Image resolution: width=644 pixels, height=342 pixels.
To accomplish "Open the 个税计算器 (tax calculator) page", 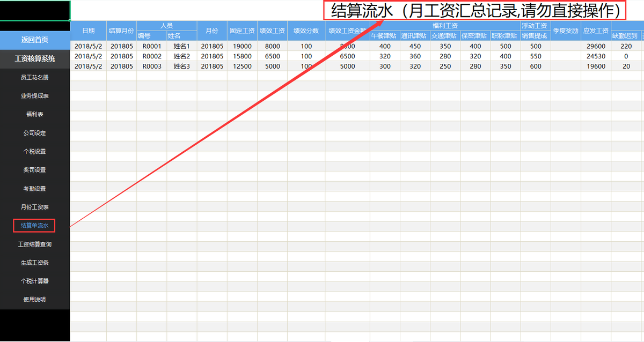I will [35, 280].
